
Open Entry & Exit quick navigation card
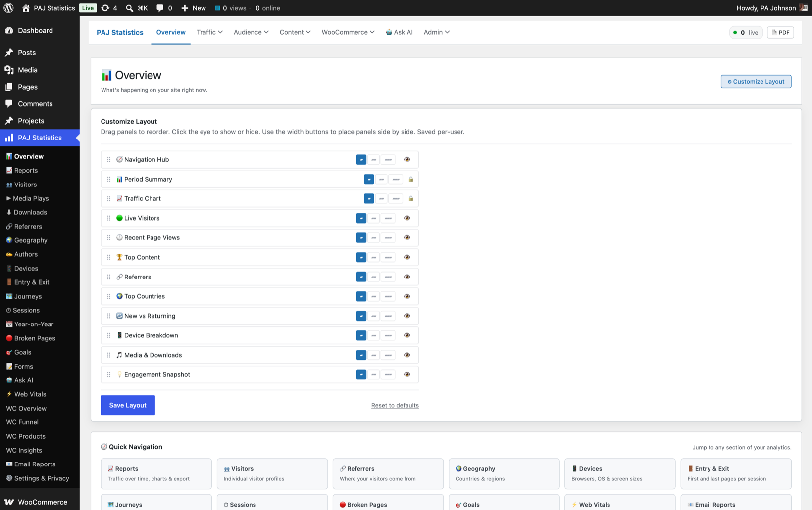pyautogui.click(x=736, y=473)
